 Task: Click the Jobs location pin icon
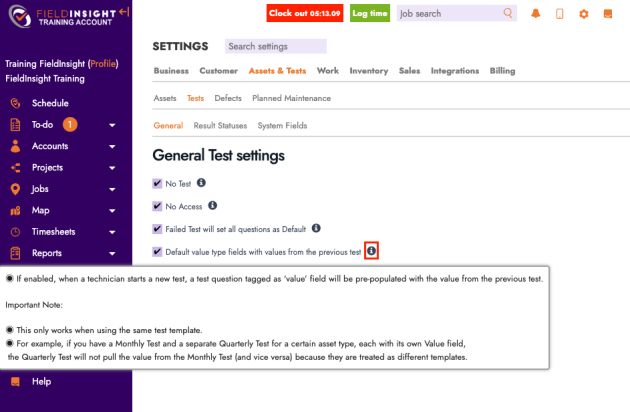pos(15,189)
